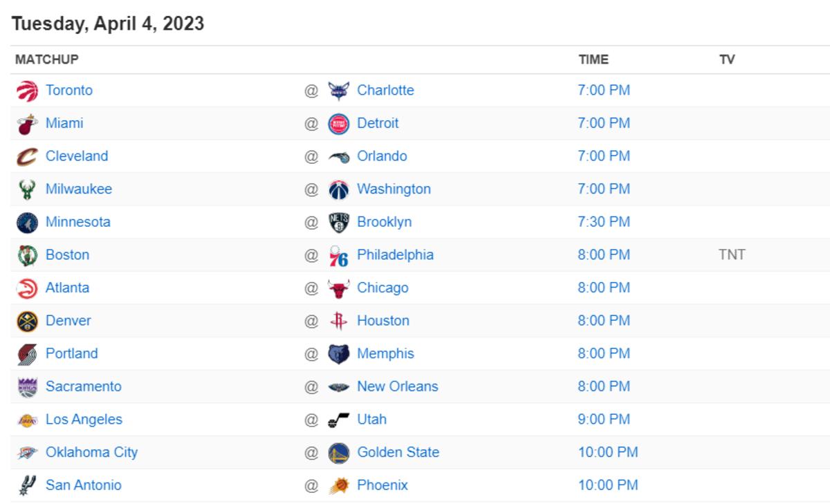
Task: Open the Charlotte team link
Action: pyautogui.click(x=385, y=90)
